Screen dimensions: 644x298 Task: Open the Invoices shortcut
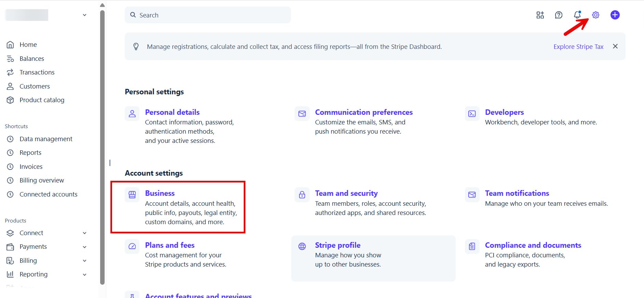tap(31, 167)
